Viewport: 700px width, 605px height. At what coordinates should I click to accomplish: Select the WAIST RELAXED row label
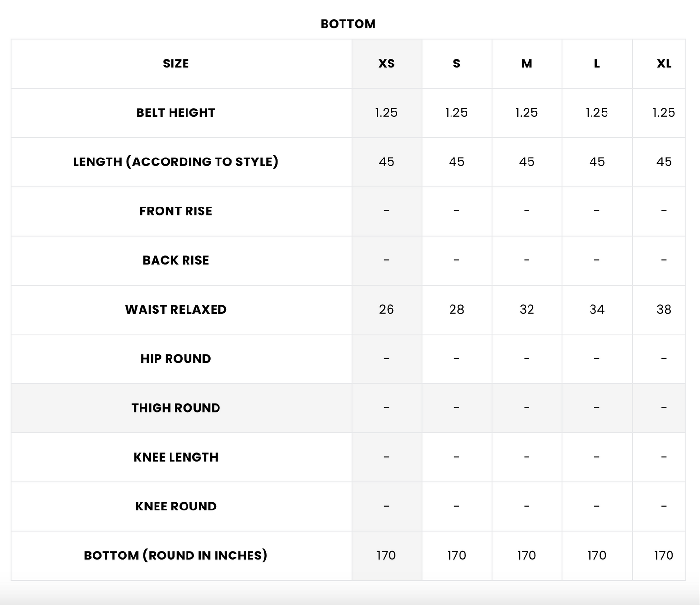[x=176, y=309]
